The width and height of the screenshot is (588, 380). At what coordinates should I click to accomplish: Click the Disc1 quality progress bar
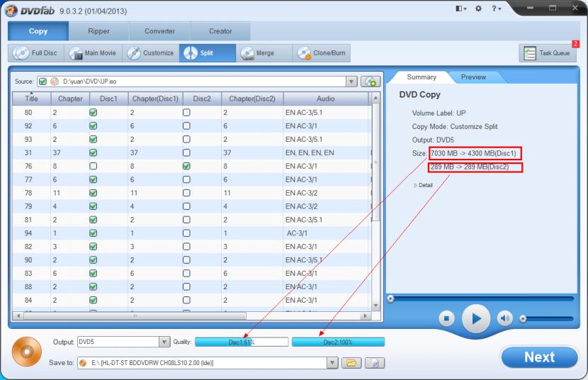click(242, 342)
